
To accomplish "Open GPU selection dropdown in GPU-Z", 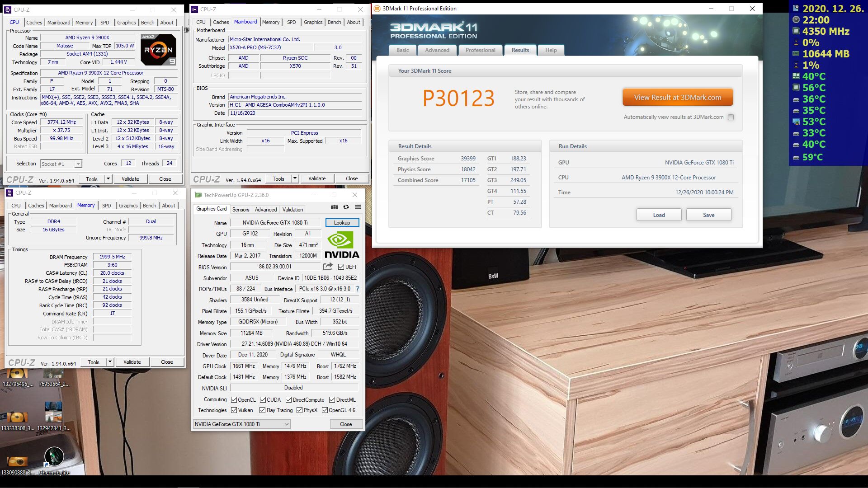I will (x=241, y=424).
